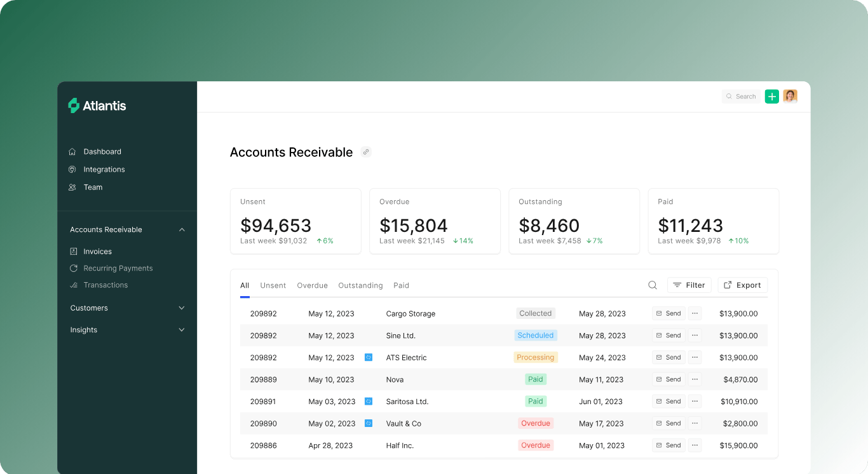This screenshot has width=868, height=474.
Task: Collapse the Accounts Receivable sidebar section
Action: click(x=182, y=230)
